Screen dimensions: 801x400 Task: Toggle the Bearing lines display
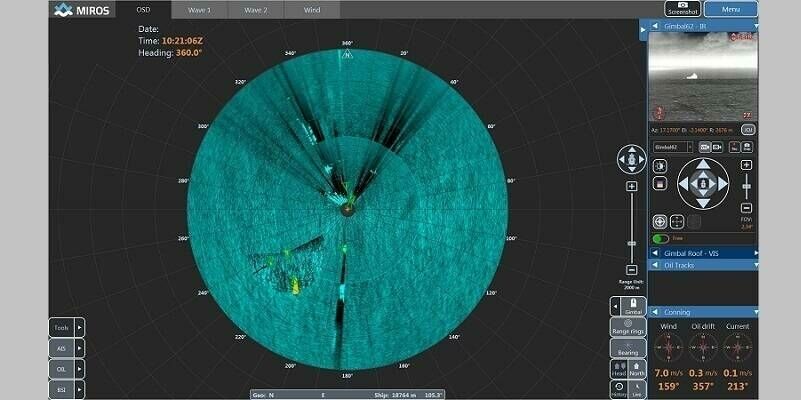coord(628,348)
